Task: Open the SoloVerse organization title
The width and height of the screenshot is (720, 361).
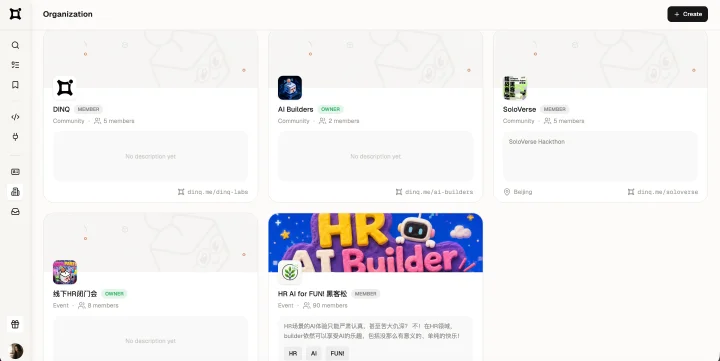Action: (519, 109)
